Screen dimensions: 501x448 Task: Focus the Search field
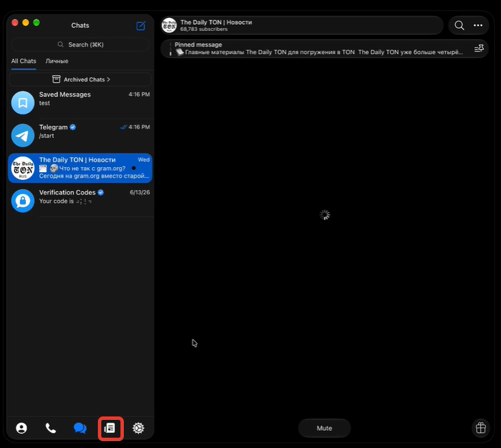tap(80, 45)
